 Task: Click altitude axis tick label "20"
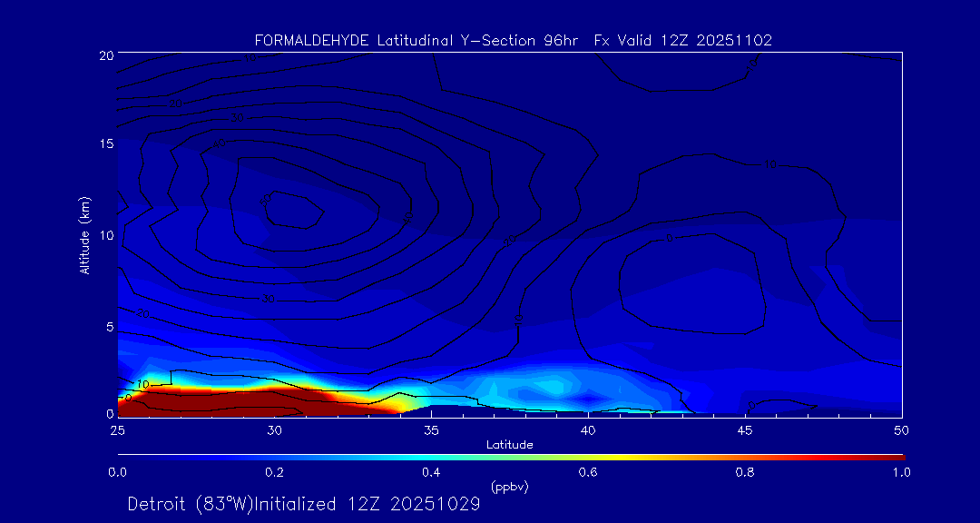105,54
